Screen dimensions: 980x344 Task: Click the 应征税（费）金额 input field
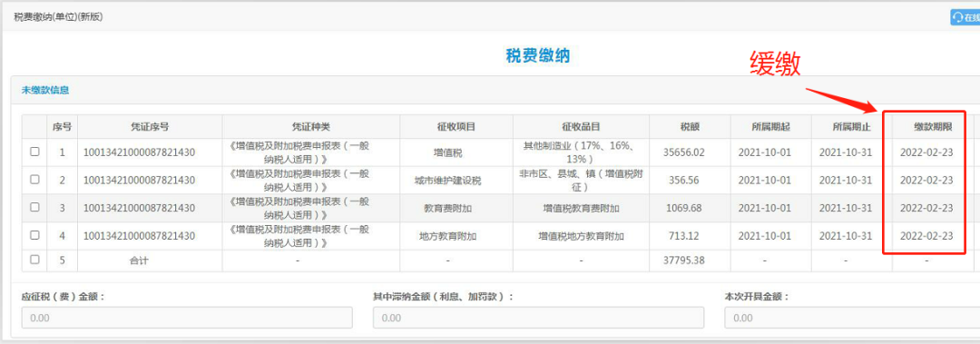187,318
